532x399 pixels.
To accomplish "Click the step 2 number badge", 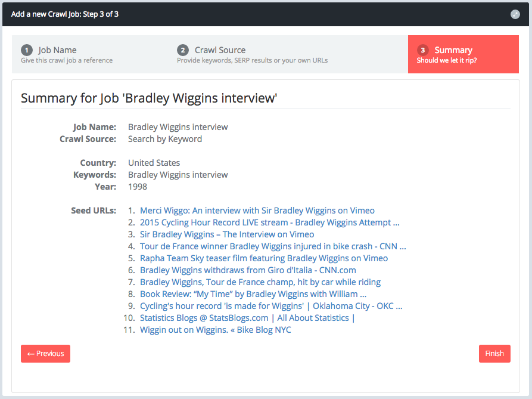I will pyautogui.click(x=183, y=50).
